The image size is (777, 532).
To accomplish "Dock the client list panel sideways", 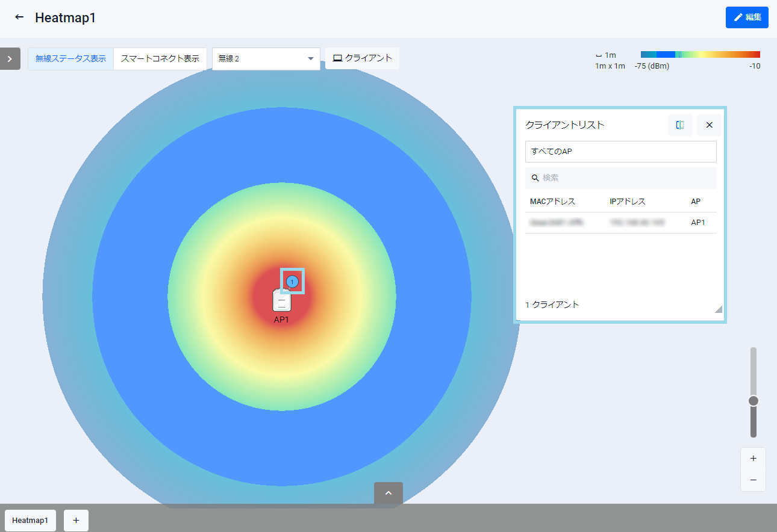I will [x=680, y=125].
